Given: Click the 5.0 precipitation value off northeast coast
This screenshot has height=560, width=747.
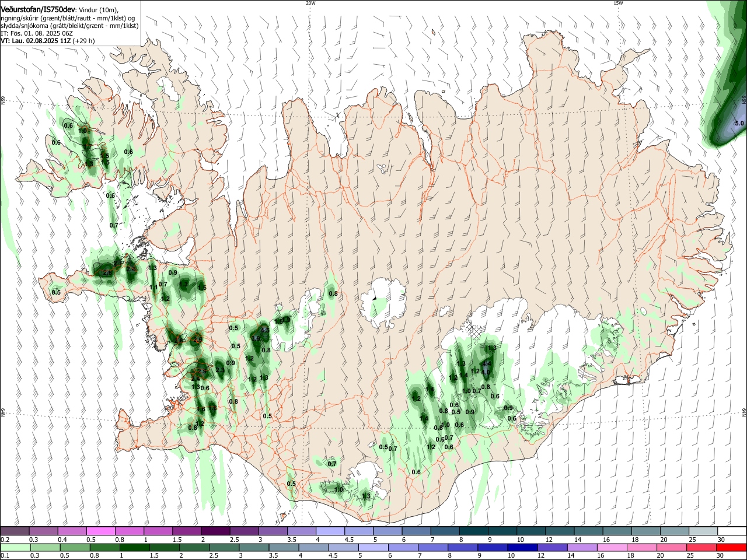Looking at the screenshot, I should (739, 123).
